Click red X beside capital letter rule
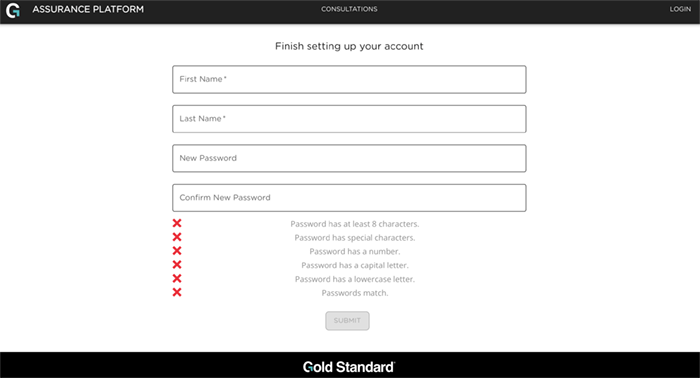700x378 pixels. 177,265
